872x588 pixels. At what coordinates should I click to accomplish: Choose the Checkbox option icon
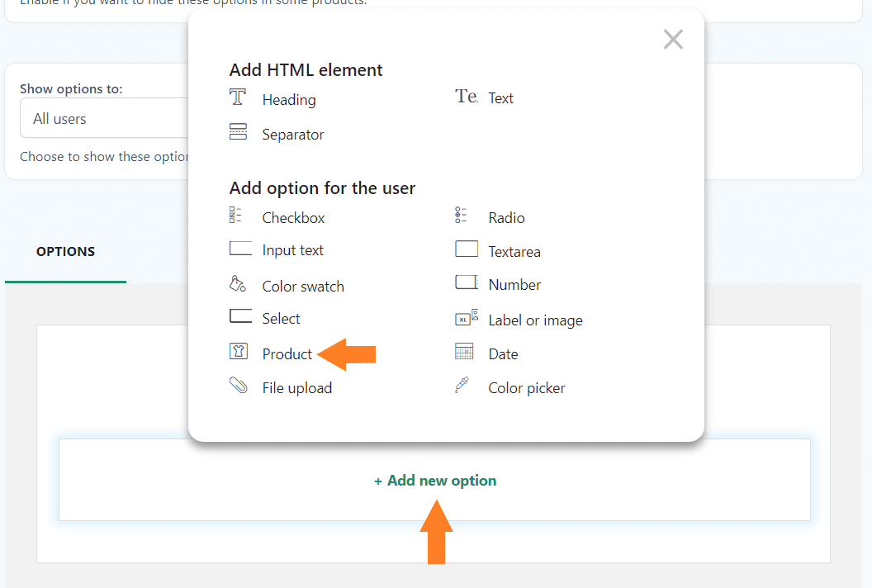(x=236, y=216)
